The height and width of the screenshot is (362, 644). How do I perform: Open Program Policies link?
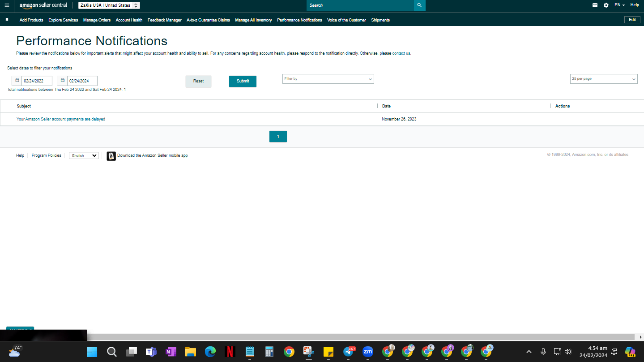click(47, 155)
